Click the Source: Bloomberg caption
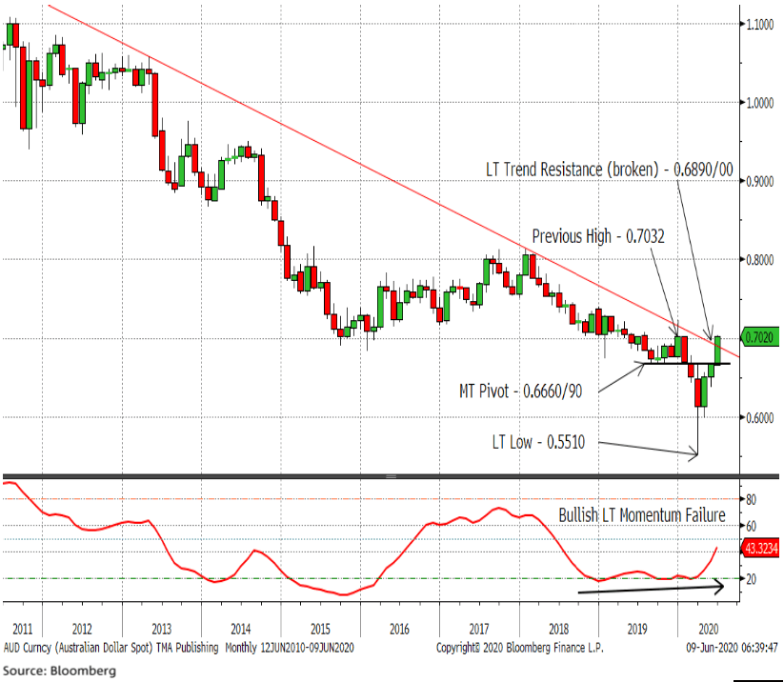 click(59, 671)
